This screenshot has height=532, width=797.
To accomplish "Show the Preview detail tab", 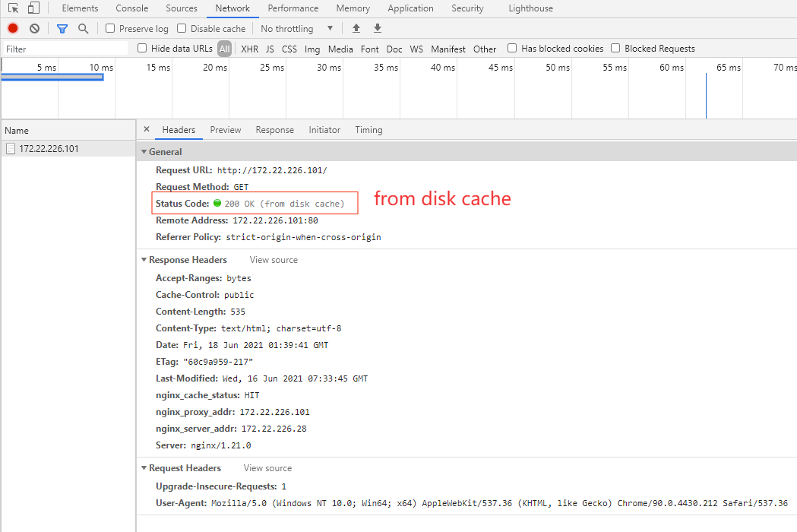I will [x=225, y=130].
